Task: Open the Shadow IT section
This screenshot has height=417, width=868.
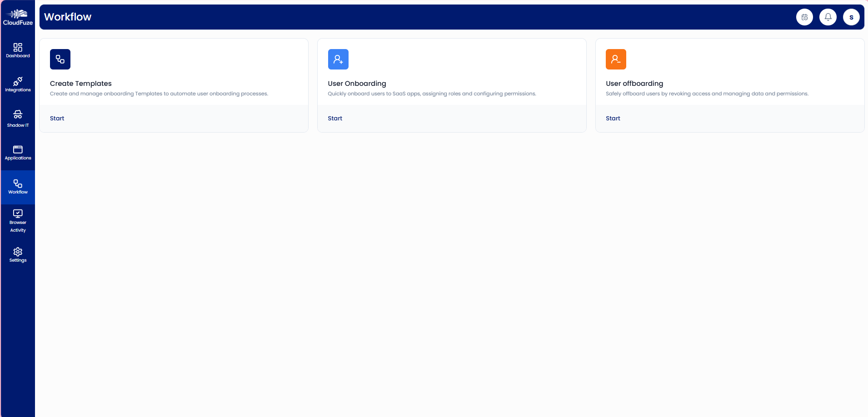Action: click(x=18, y=118)
